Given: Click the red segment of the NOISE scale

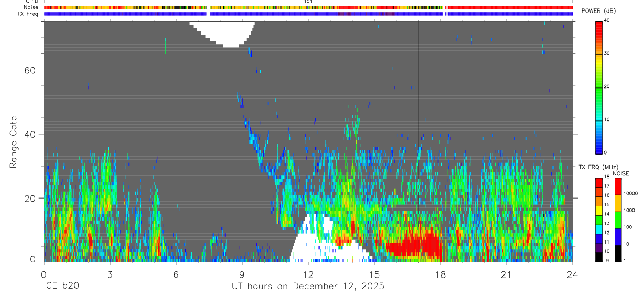Looking at the screenshot, I should [x=618, y=186].
